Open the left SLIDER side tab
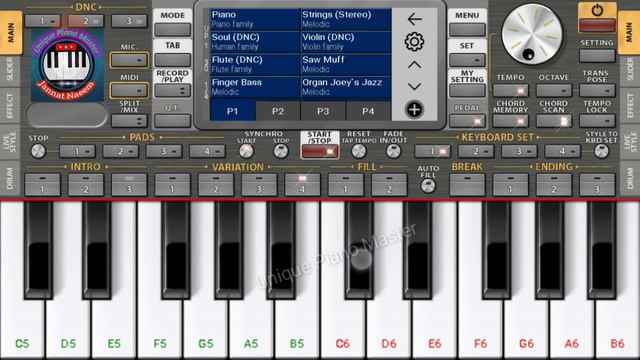Viewport: 640px width, 360px height. pos(10,70)
